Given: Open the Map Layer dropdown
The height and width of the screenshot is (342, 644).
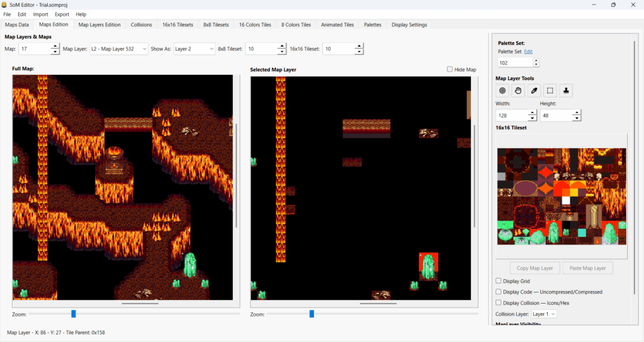Looking at the screenshot, I should click(119, 48).
